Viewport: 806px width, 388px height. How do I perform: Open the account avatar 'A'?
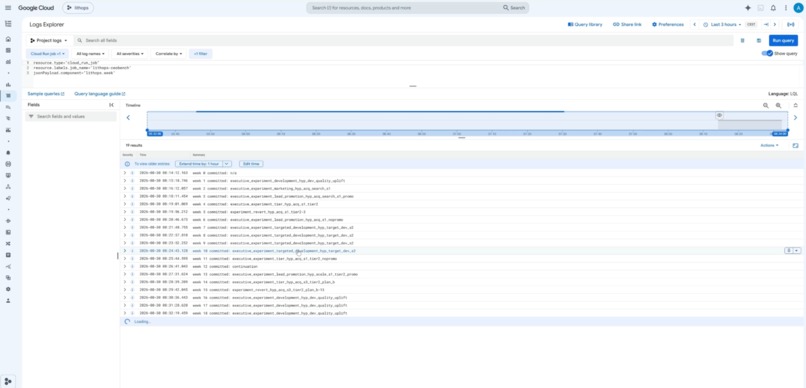tap(798, 8)
